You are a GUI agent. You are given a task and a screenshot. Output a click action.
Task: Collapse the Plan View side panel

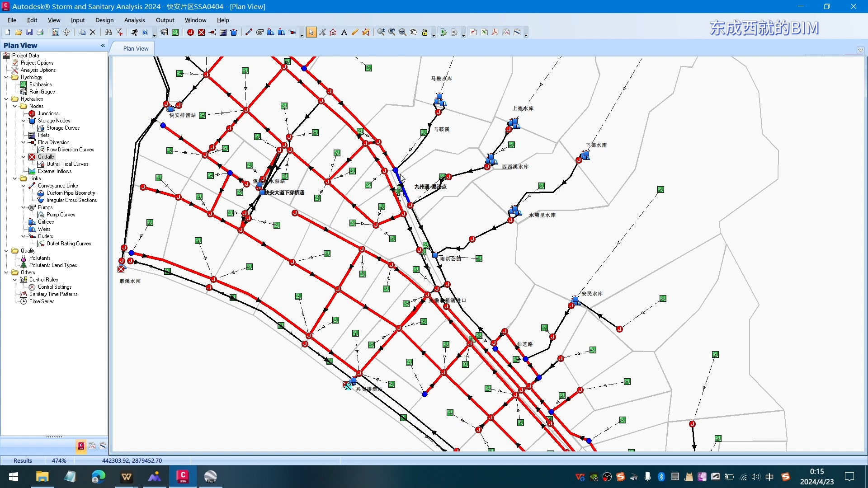(x=103, y=45)
